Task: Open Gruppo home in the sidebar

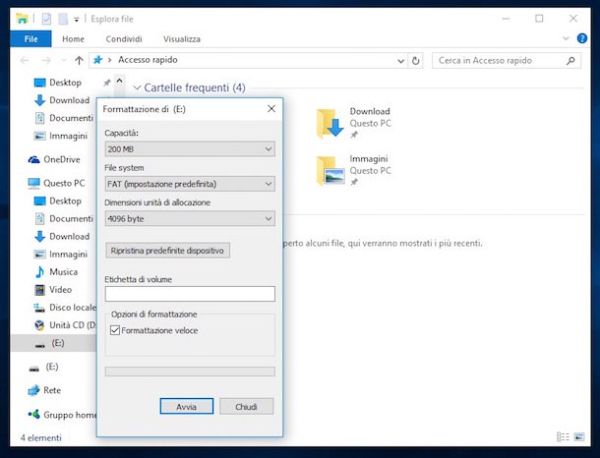Action: (x=66, y=414)
